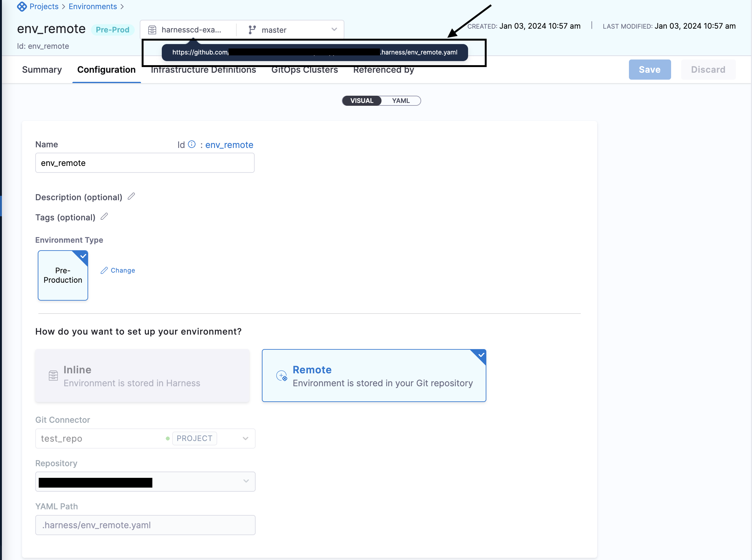Click the Save button

(649, 70)
